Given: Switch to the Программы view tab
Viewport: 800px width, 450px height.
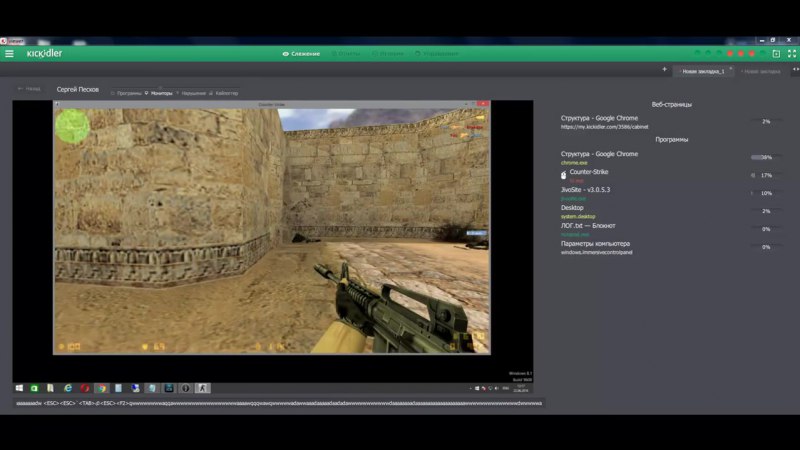Looking at the screenshot, I should point(126,93).
